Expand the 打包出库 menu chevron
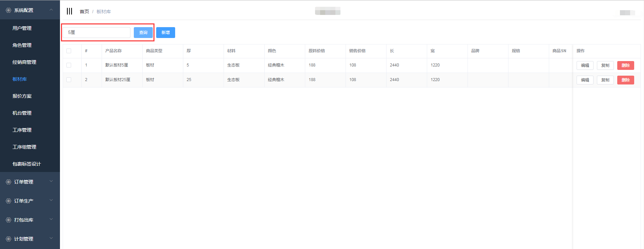Screen dimensions: 644x249 (51, 219)
